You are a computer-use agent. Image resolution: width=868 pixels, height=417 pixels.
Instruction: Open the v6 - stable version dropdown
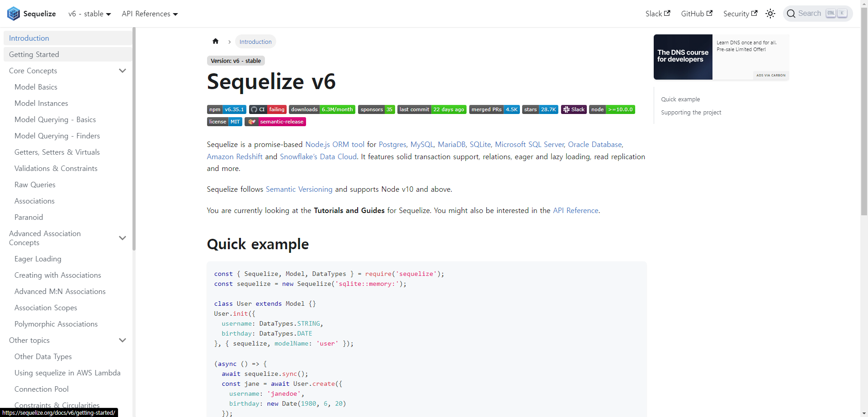(x=90, y=14)
